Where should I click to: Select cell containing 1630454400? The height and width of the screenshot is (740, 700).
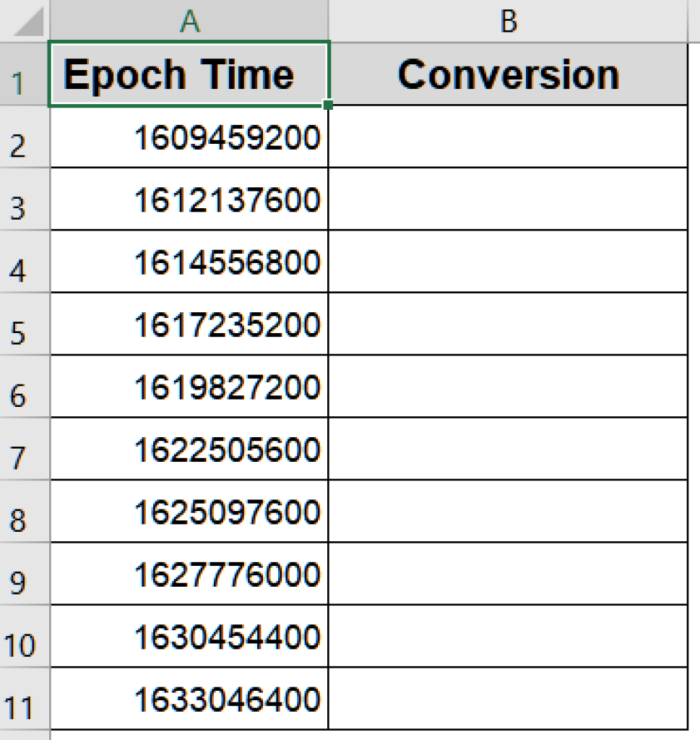189,637
